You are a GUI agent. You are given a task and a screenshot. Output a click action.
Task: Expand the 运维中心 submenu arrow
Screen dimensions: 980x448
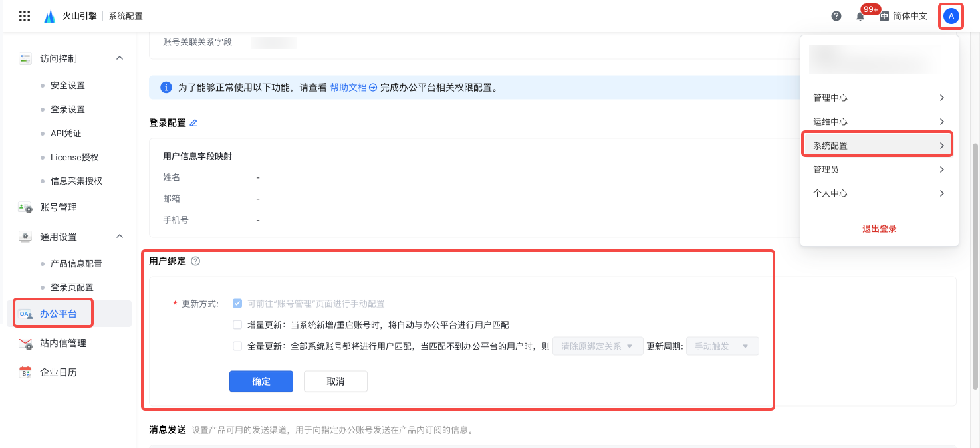(x=941, y=122)
